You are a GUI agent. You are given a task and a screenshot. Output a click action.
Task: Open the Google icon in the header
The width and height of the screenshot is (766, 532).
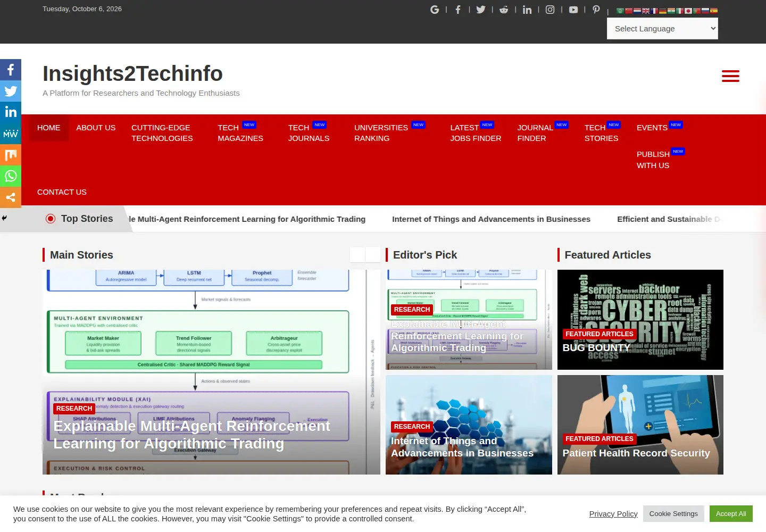tap(435, 10)
